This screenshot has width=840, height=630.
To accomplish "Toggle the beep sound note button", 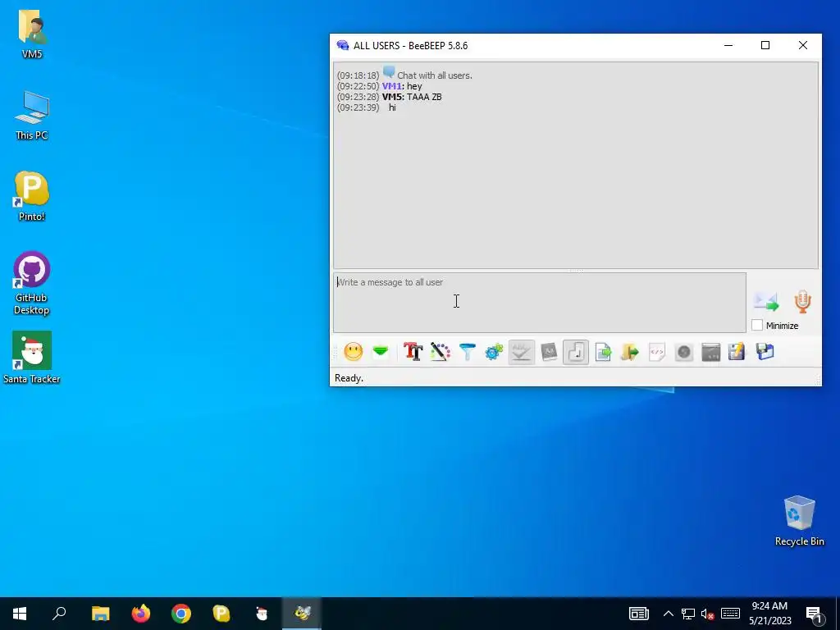I will point(576,352).
